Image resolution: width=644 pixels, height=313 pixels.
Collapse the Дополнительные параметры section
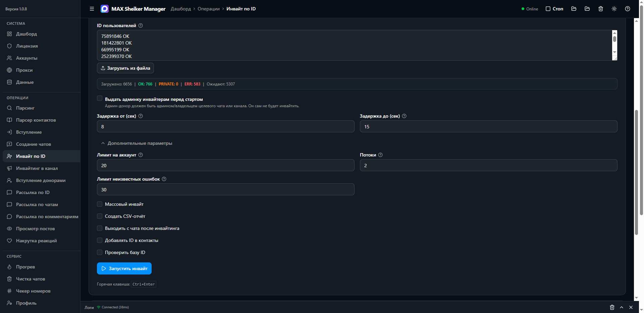[x=137, y=143]
